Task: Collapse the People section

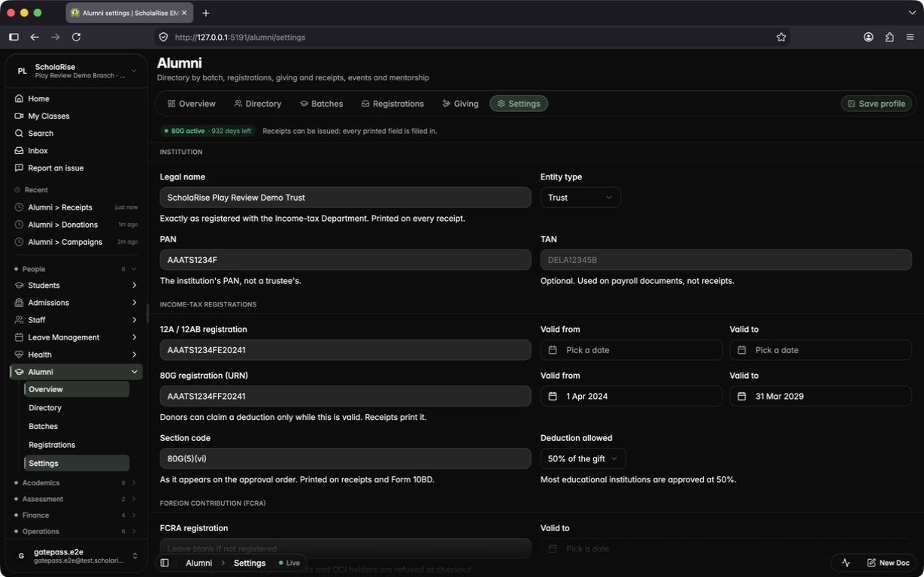Action: [x=75, y=269]
